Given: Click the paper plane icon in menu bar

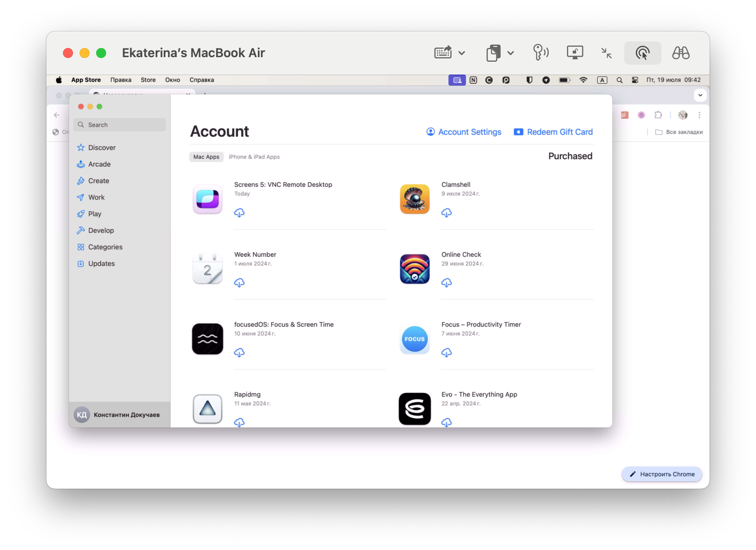Looking at the screenshot, I should (x=546, y=80).
